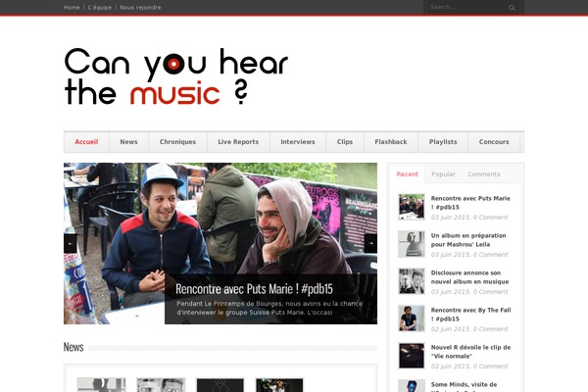Image resolution: width=588 pixels, height=392 pixels.
Task: Click thumbnail beside By The Fall post
Action: click(x=412, y=318)
